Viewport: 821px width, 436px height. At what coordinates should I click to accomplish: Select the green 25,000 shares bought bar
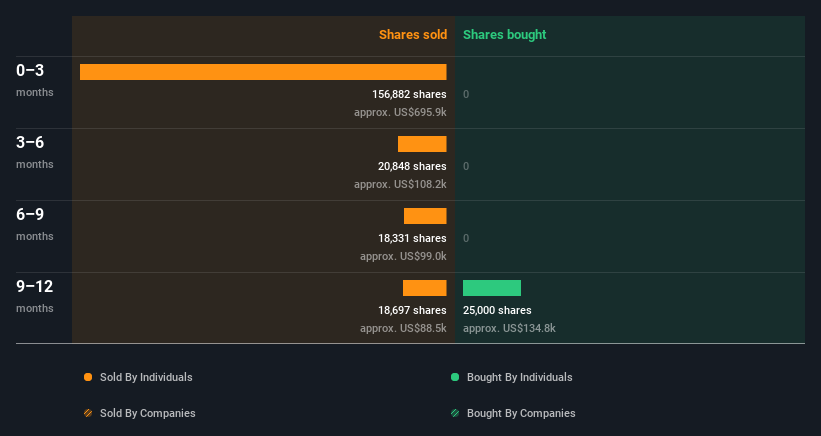click(492, 288)
